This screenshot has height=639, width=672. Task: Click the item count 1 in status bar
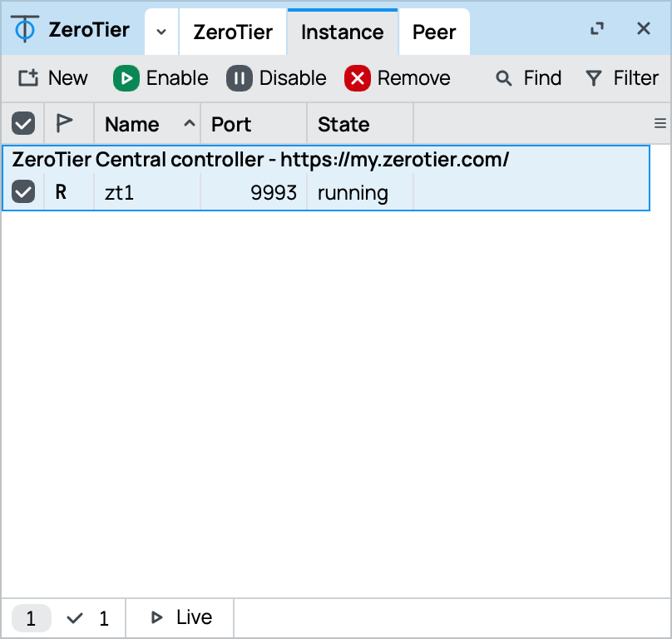pyautogui.click(x=32, y=618)
